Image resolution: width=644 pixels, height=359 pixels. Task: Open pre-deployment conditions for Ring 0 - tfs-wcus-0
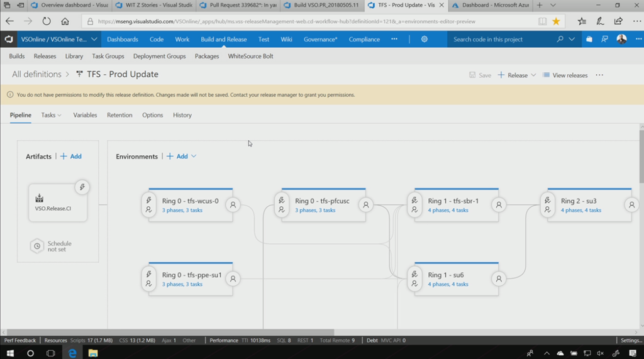148,204
